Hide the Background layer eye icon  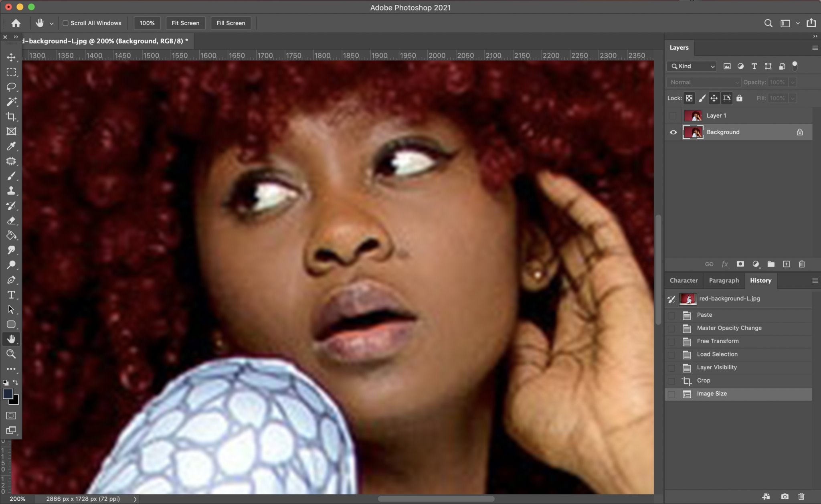point(673,132)
